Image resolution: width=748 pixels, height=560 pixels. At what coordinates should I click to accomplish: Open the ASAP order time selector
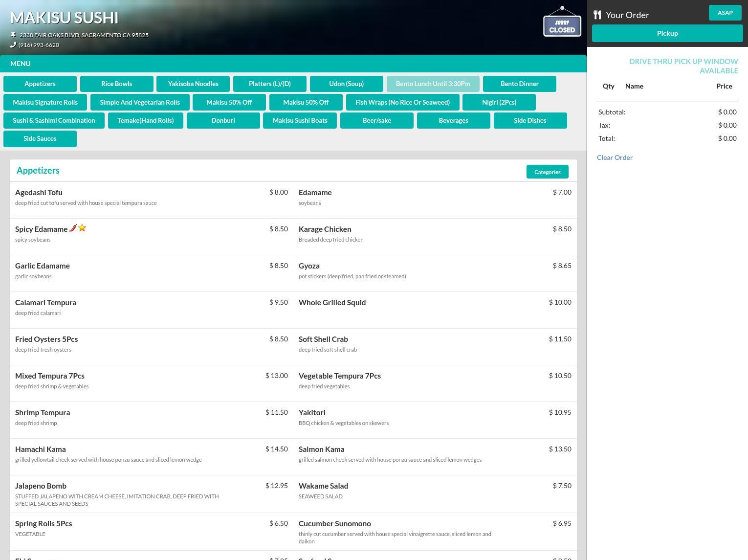click(x=725, y=13)
